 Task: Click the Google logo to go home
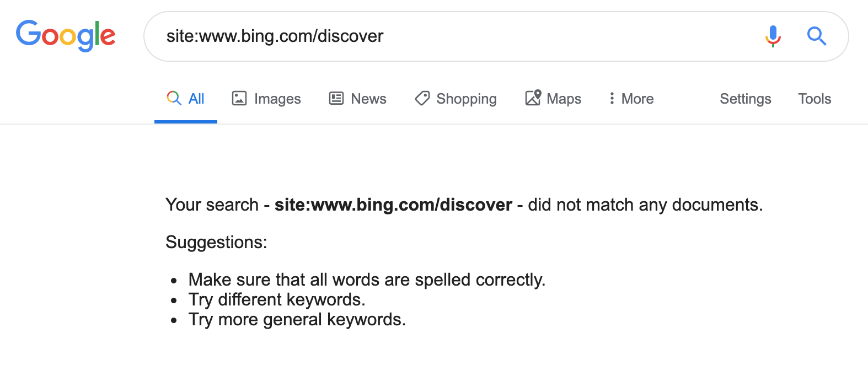click(66, 36)
